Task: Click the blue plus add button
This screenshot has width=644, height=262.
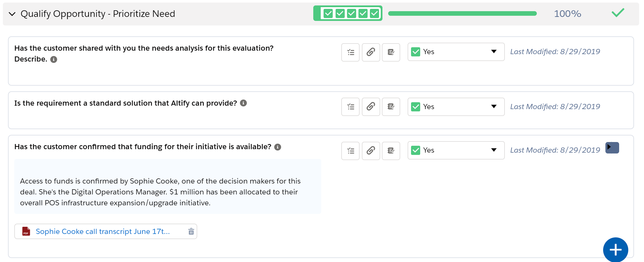Action: pos(615,250)
